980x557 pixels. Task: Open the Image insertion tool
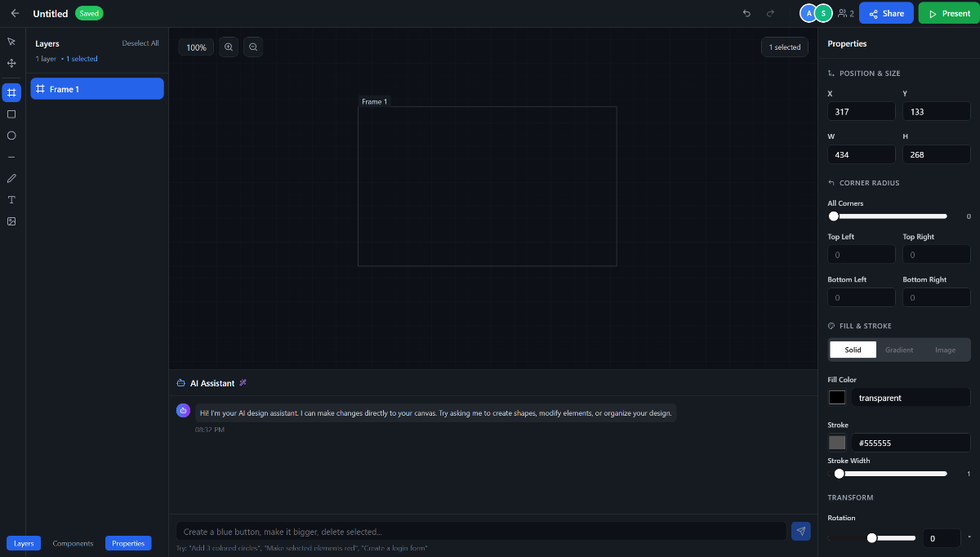coord(11,221)
